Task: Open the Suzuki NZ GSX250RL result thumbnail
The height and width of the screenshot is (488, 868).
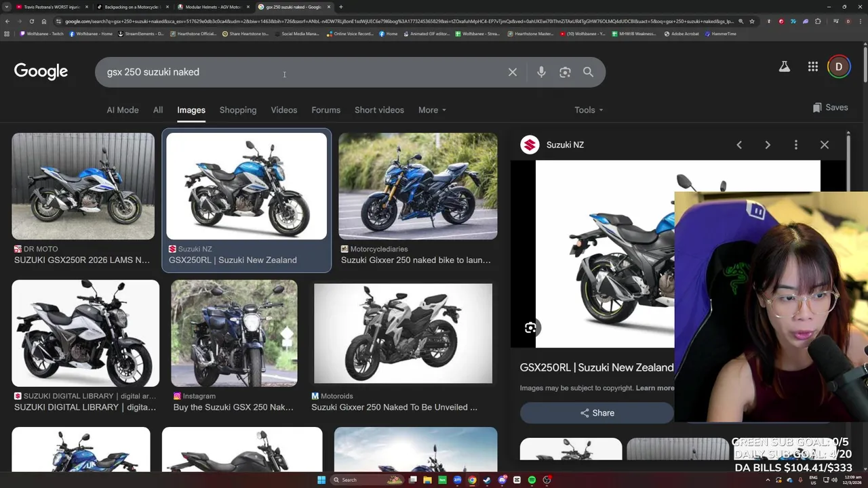Action: click(246, 186)
